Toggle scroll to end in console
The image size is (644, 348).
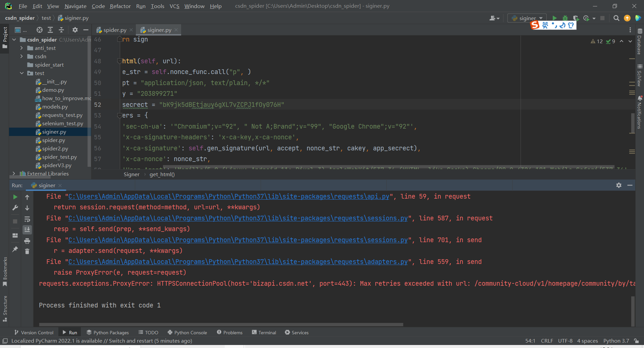click(27, 229)
